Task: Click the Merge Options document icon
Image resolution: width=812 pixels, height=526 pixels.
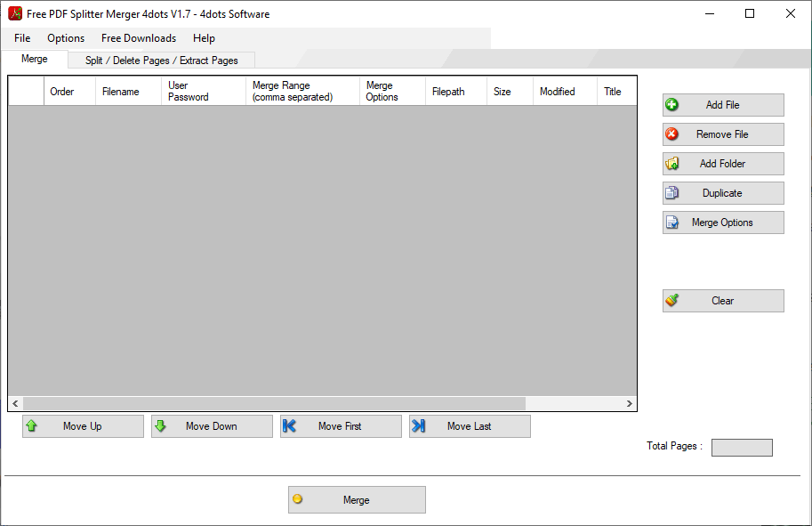Action: click(x=671, y=223)
